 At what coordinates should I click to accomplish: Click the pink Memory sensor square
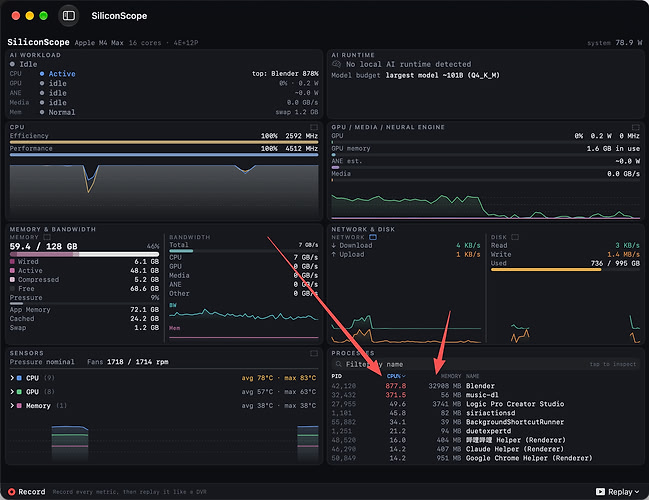click(x=19, y=406)
